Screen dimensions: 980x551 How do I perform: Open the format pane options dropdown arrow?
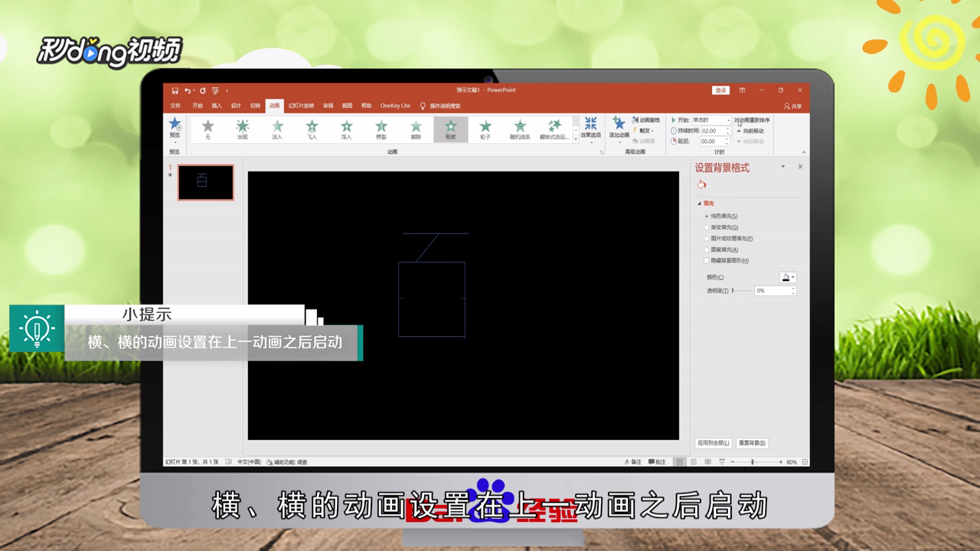click(x=782, y=167)
